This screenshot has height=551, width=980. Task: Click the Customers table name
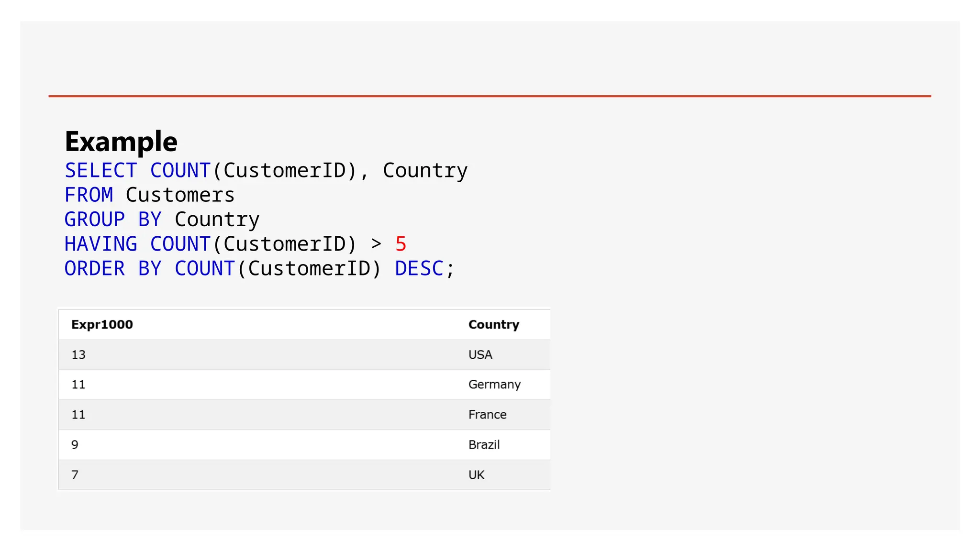coord(180,195)
